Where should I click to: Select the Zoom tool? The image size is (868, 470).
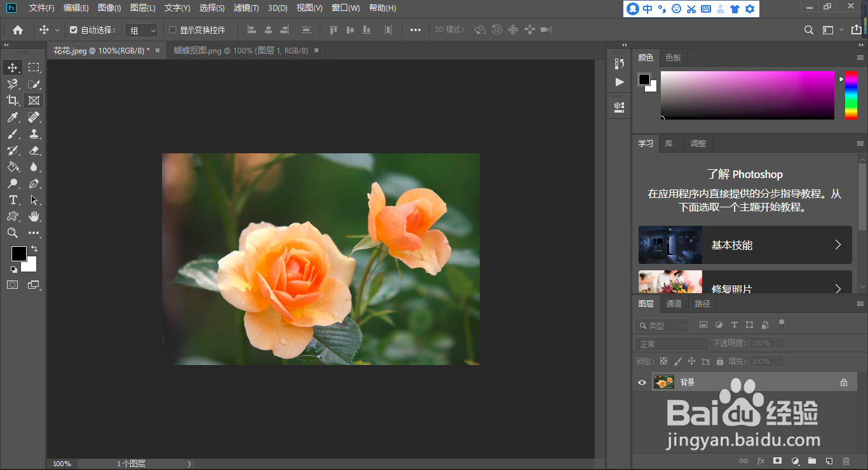[x=13, y=233]
